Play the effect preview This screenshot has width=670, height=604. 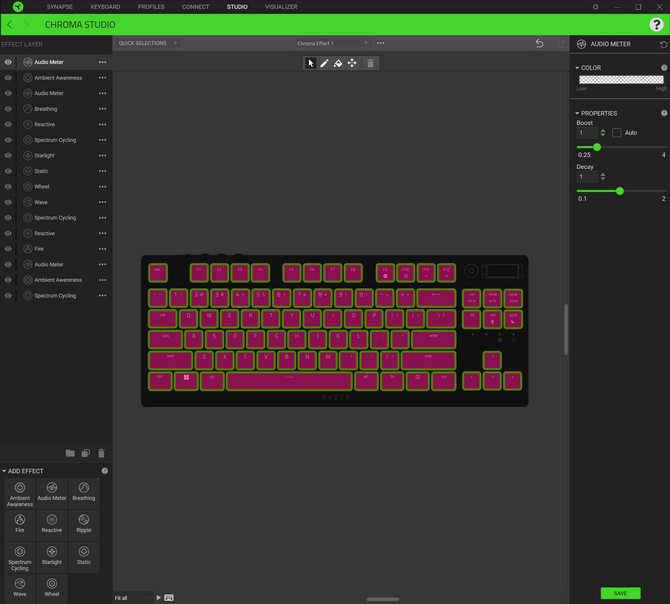(159, 598)
